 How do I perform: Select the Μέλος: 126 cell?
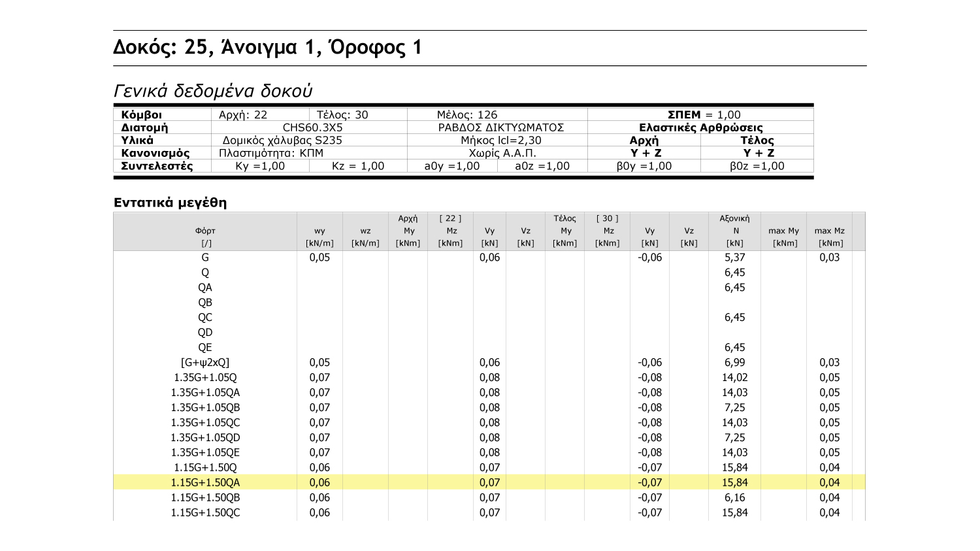[x=467, y=115]
